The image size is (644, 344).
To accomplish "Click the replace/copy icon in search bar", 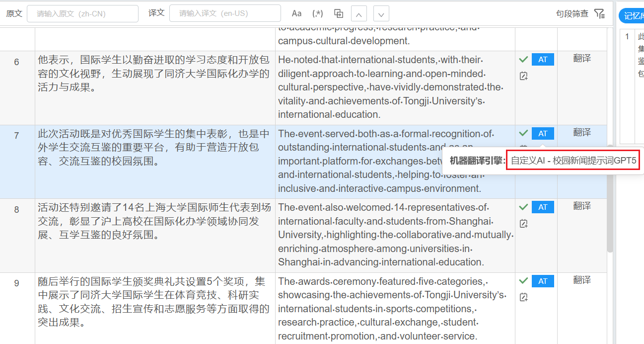I will [339, 13].
